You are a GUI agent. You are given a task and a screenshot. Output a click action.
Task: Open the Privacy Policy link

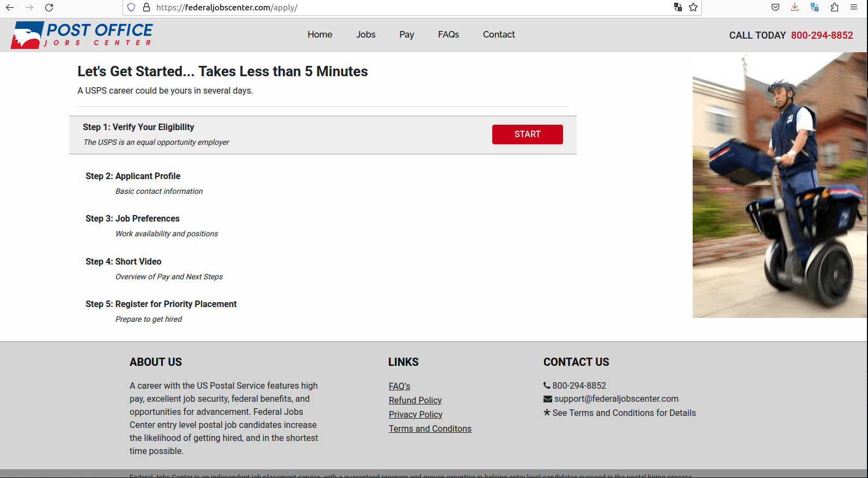pyautogui.click(x=415, y=414)
